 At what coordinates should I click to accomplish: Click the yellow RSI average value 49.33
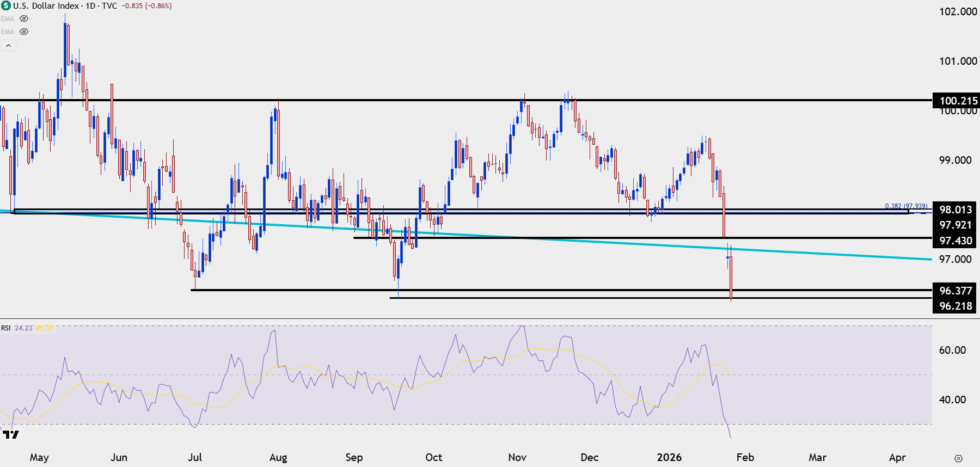point(45,328)
